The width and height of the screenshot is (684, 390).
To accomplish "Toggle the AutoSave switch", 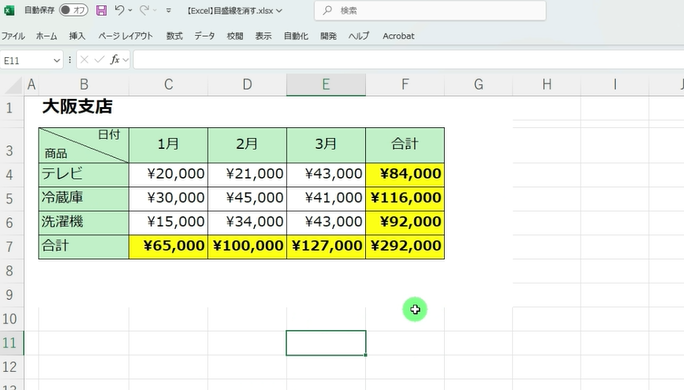I will (73, 10).
